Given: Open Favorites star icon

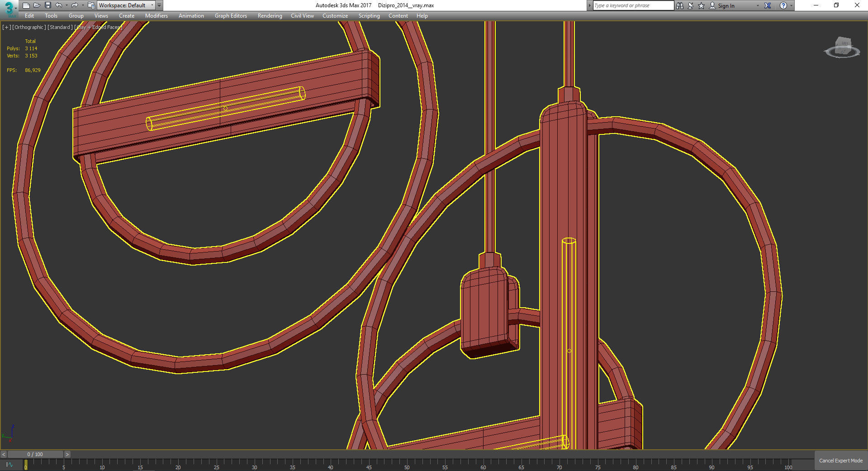Looking at the screenshot, I should (701, 5).
